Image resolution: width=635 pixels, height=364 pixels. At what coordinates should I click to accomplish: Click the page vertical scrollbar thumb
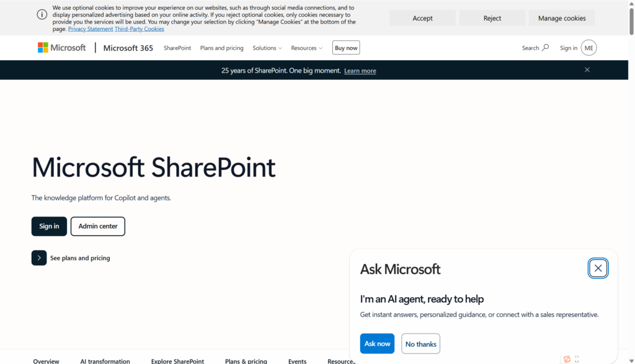click(631, 21)
